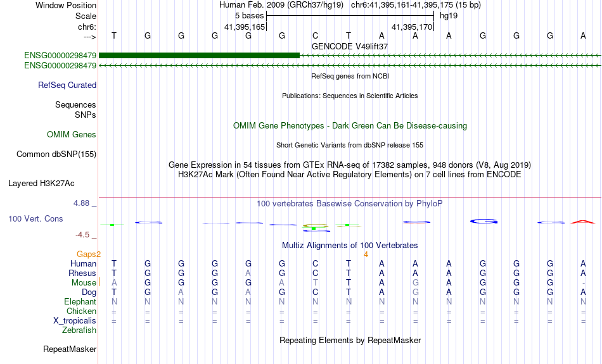Open the OMIM Genes track label
The image size is (602, 364).
[72, 135]
